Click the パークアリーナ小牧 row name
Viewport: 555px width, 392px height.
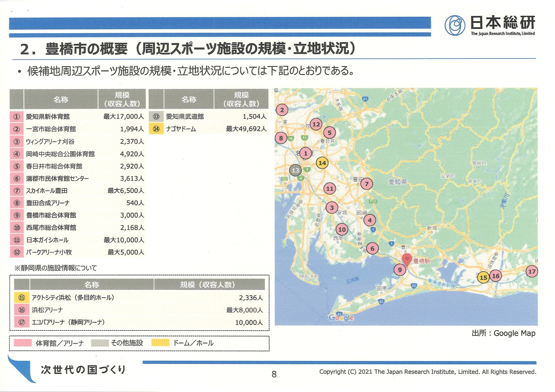point(49,252)
